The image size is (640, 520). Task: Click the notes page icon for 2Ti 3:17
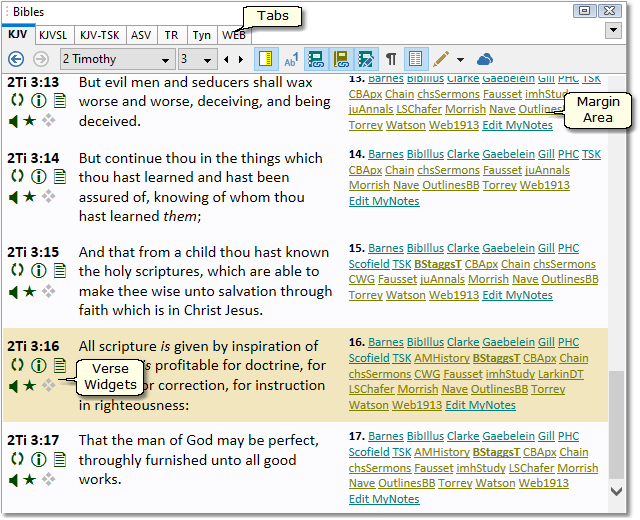60,459
